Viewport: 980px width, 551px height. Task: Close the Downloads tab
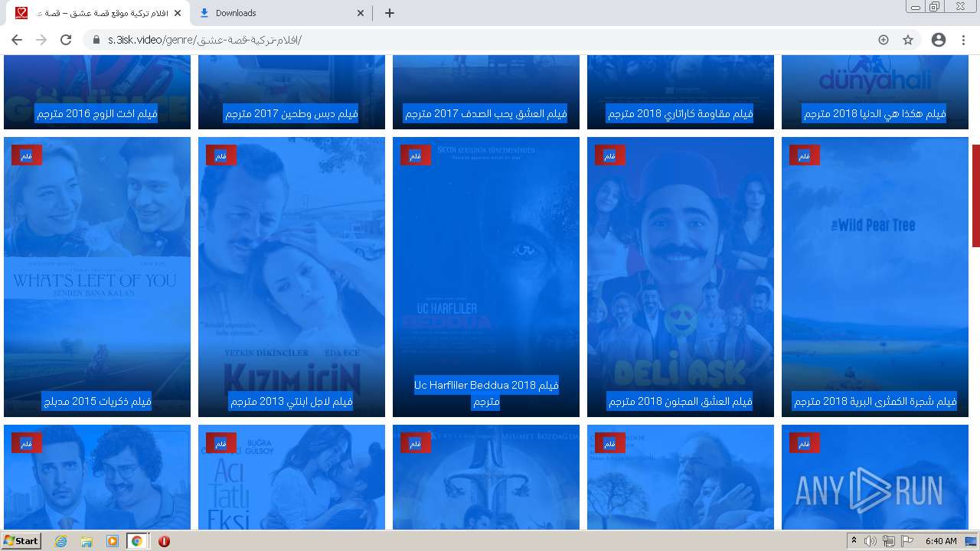(361, 13)
